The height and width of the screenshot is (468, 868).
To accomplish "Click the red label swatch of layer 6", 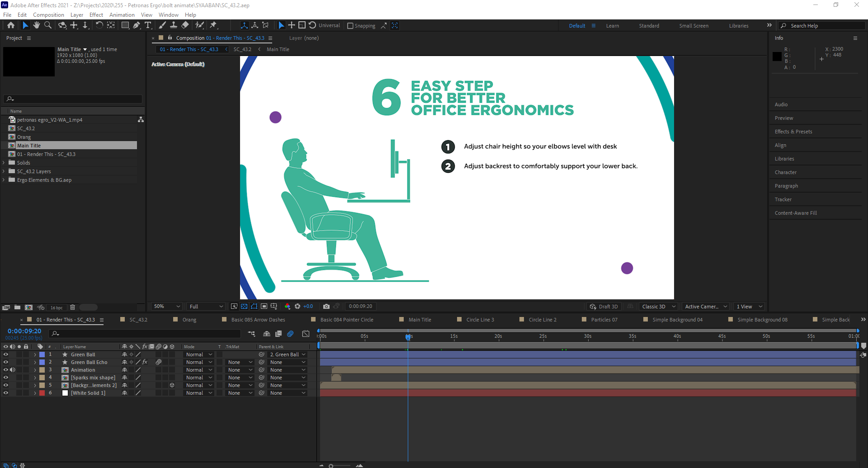I will [42, 393].
